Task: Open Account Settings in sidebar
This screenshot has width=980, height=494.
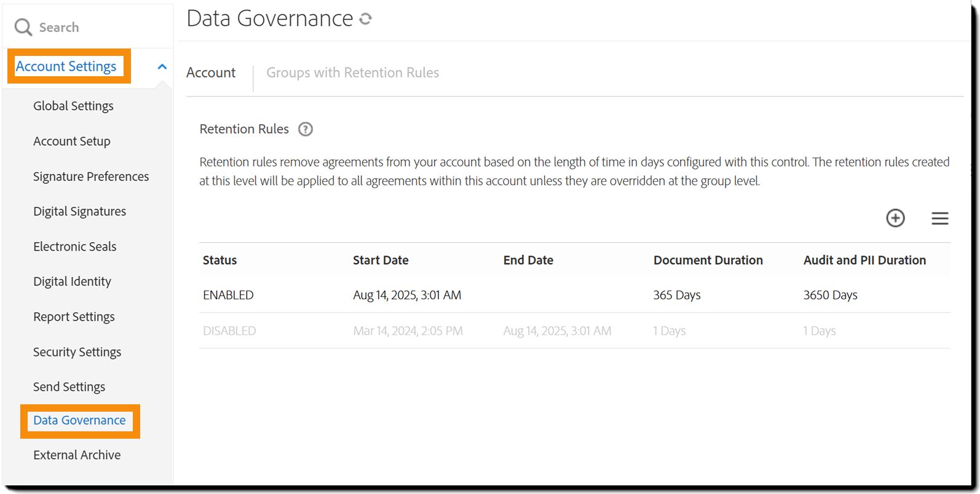Action: 66,66
